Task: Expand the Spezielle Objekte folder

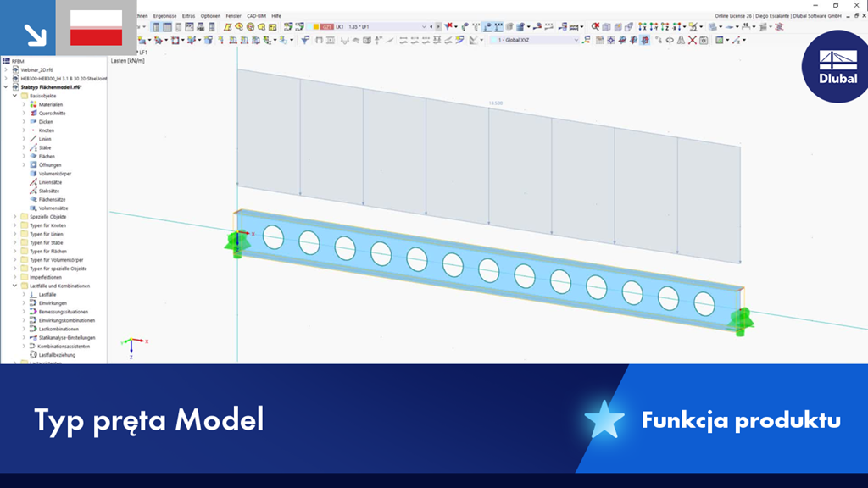Action: point(15,216)
